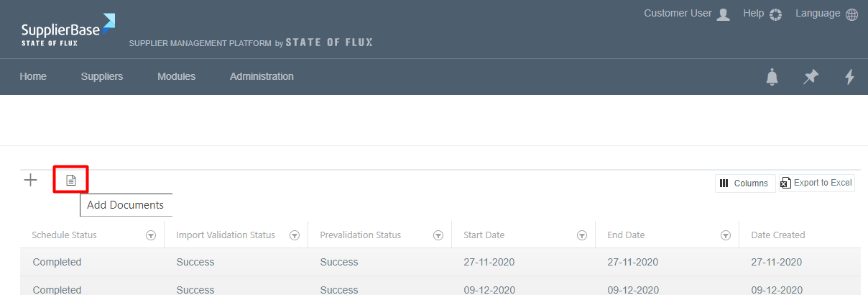Click the Add Documents page icon
Image resolution: width=868 pixels, height=295 pixels.
point(71,180)
